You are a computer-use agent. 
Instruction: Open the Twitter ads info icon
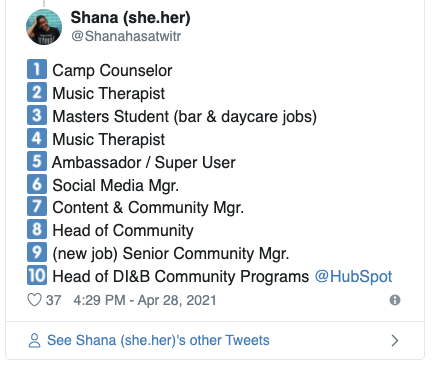click(395, 300)
